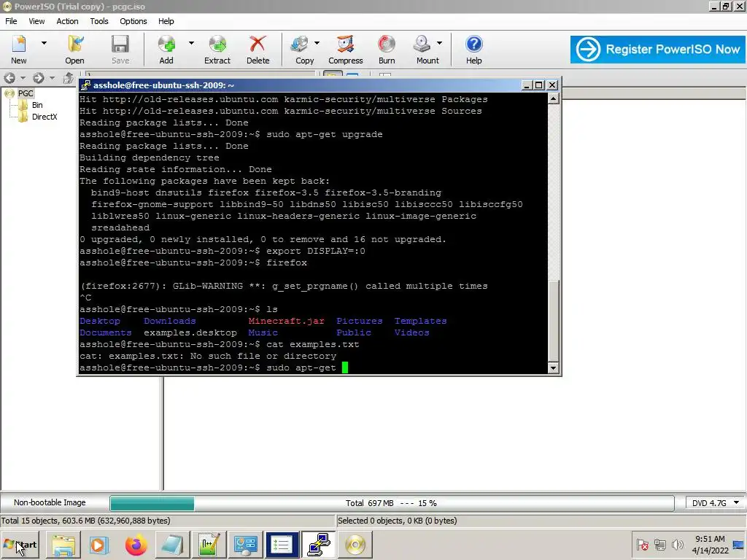The height and width of the screenshot is (560, 747).
Task: Select the DirectX folder in tree
Action: tap(44, 117)
